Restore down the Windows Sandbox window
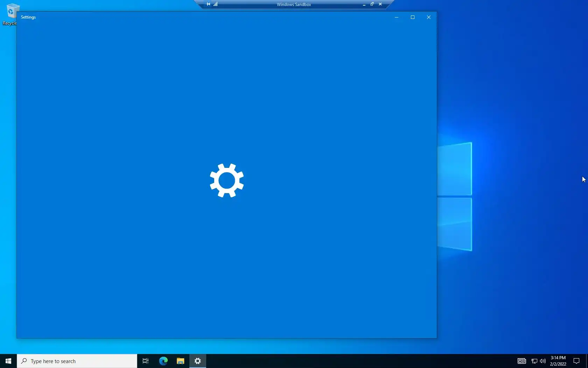The width and height of the screenshot is (588, 368). 372,4
